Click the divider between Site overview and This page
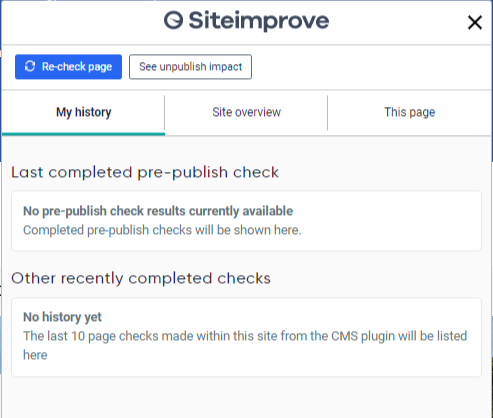This screenshot has height=418, width=493. tap(328, 112)
